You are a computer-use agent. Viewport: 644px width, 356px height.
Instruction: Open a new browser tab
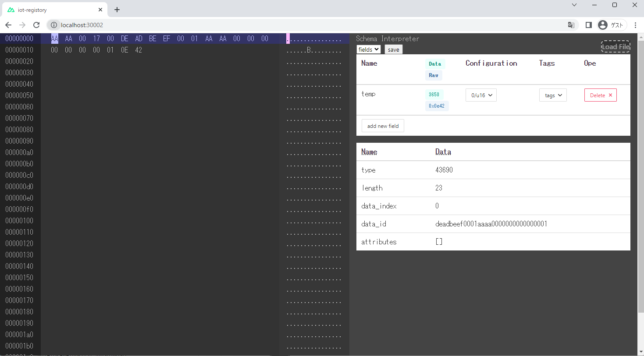[x=117, y=10]
